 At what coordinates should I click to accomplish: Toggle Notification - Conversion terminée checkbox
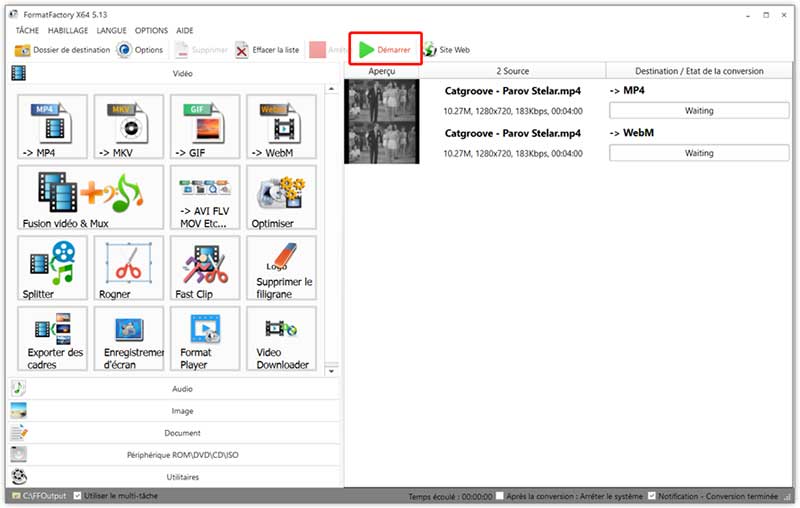[x=652, y=496]
